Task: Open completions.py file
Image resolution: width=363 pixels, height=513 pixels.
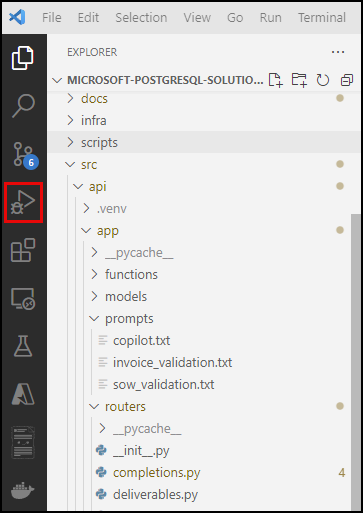Action: pos(199,472)
